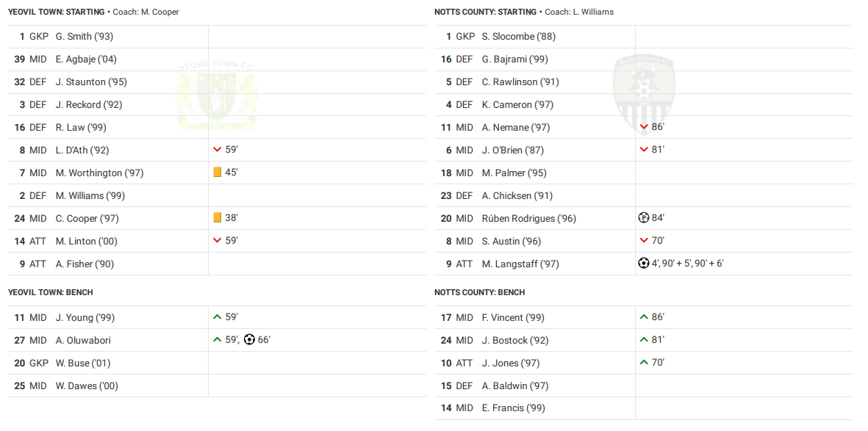This screenshot has height=431, width=868.
Task: Click L. D'Ath's red substitution arrow
Action: click(x=217, y=150)
